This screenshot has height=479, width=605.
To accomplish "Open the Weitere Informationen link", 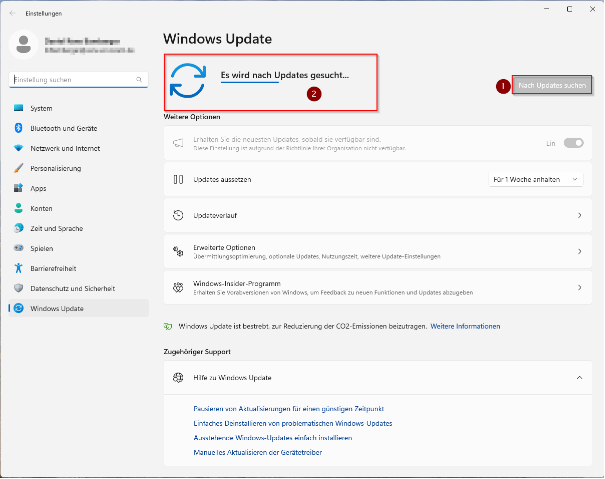I will coord(465,327).
